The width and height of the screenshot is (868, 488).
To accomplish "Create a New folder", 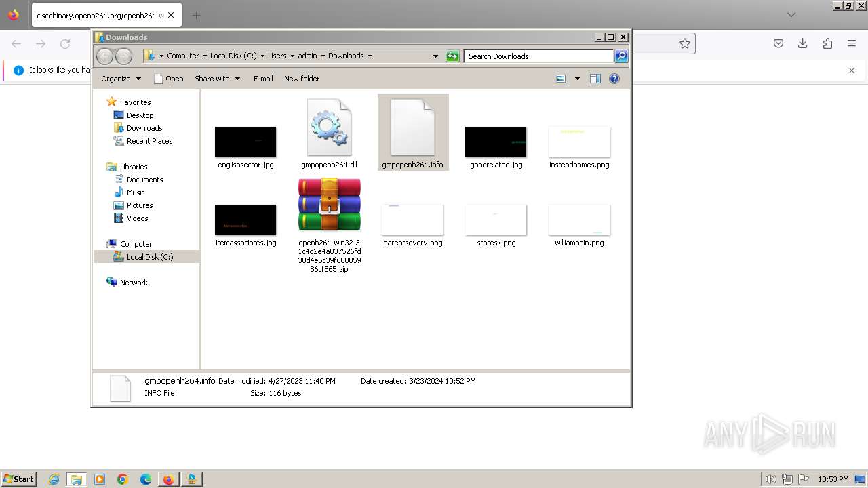I will pos(302,79).
